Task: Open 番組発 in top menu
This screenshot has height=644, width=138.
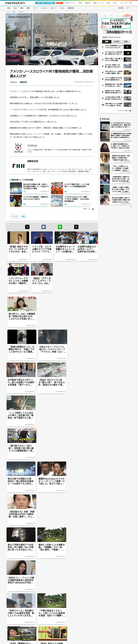Action: (x=88, y=3)
